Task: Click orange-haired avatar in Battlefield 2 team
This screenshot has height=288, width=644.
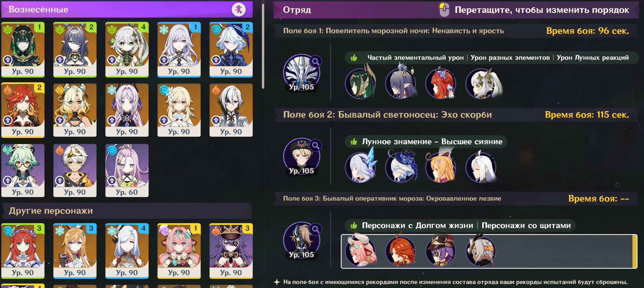Action: tap(441, 167)
